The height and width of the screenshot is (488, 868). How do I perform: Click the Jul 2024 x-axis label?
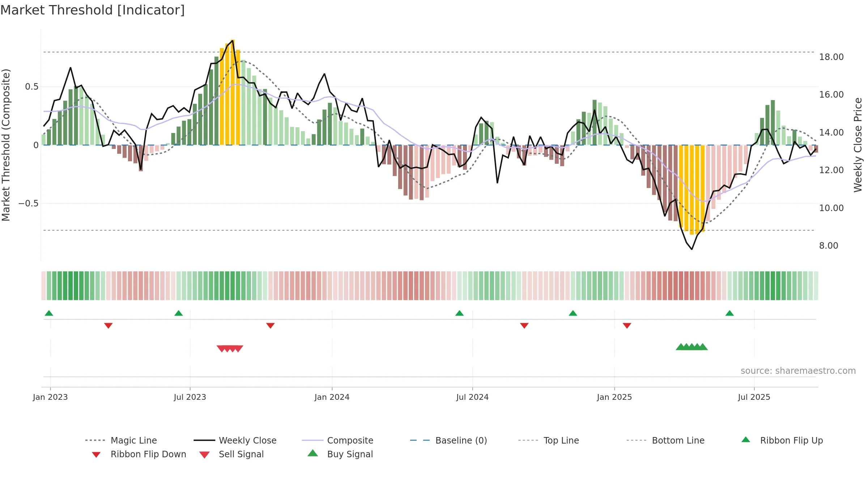click(x=472, y=397)
